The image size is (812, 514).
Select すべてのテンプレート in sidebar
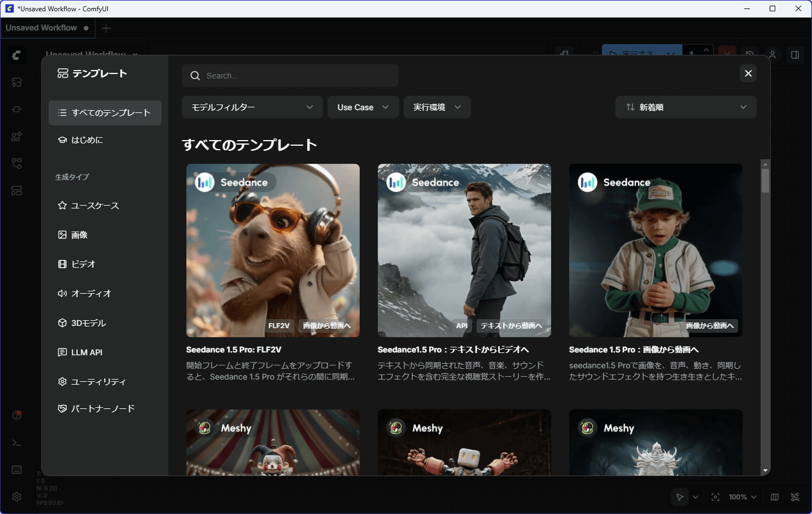[x=105, y=113]
